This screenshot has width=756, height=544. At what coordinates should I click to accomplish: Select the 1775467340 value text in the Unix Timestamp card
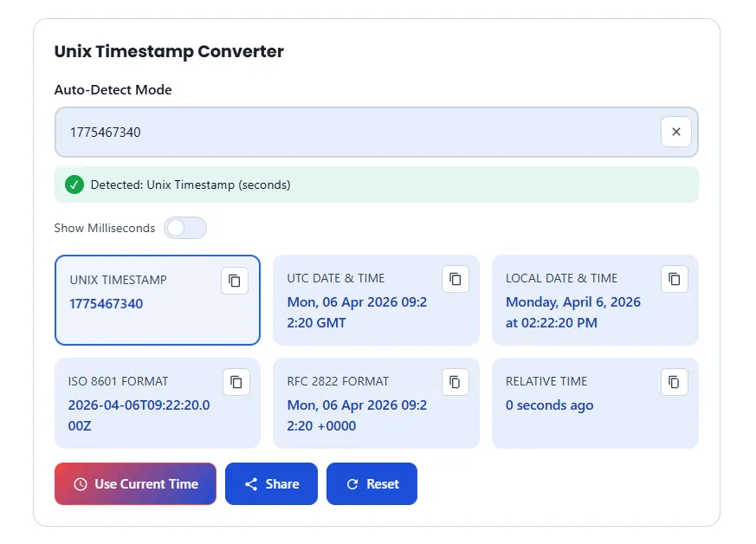click(x=107, y=304)
